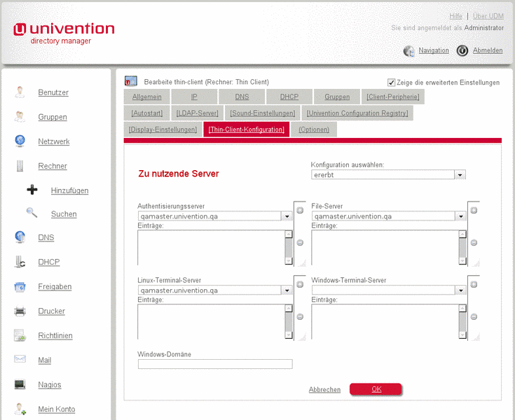Open the DHCP tab
This screenshot has width=515, height=420.
289,97
